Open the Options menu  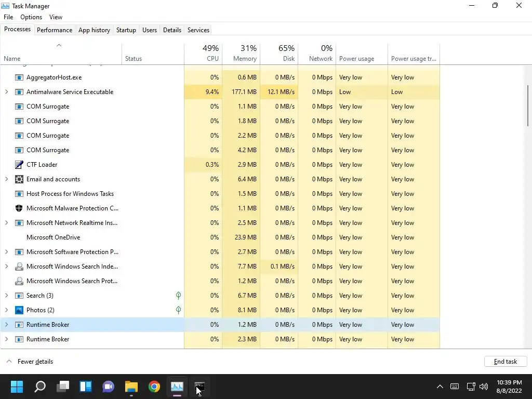click(x=31, y=17)
